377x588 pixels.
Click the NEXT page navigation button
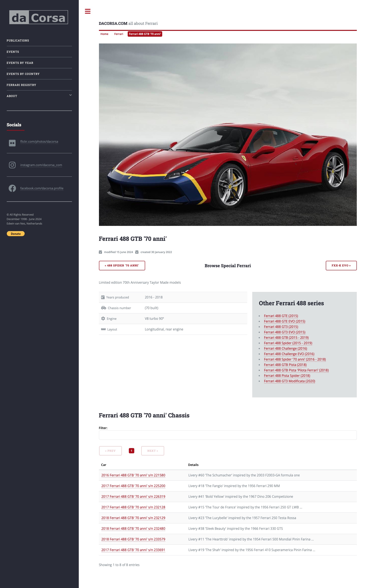[x=153, y=451]
